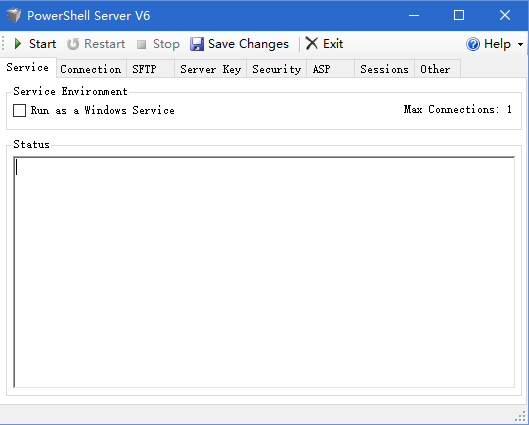Image resolution: width=529 pixels, height=425 pixels.
Task: Click the Restart circular arrow icon
Action: click(73, 44)
